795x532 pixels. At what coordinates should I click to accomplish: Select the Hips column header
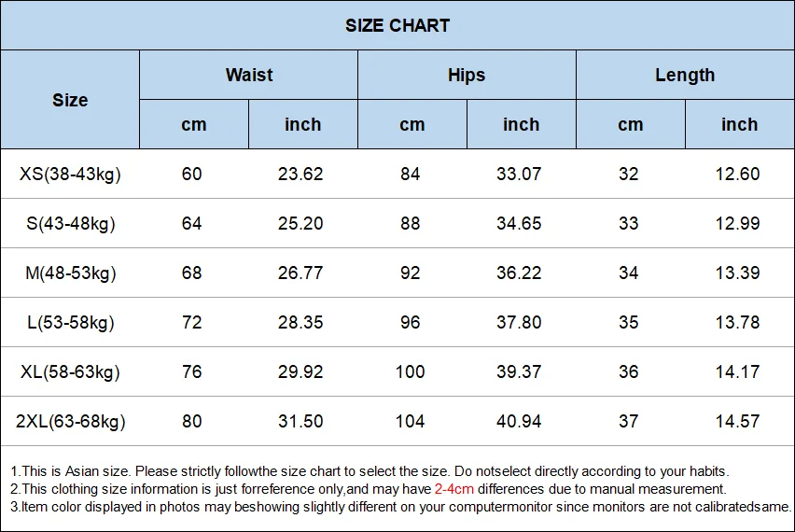(467, 75)
